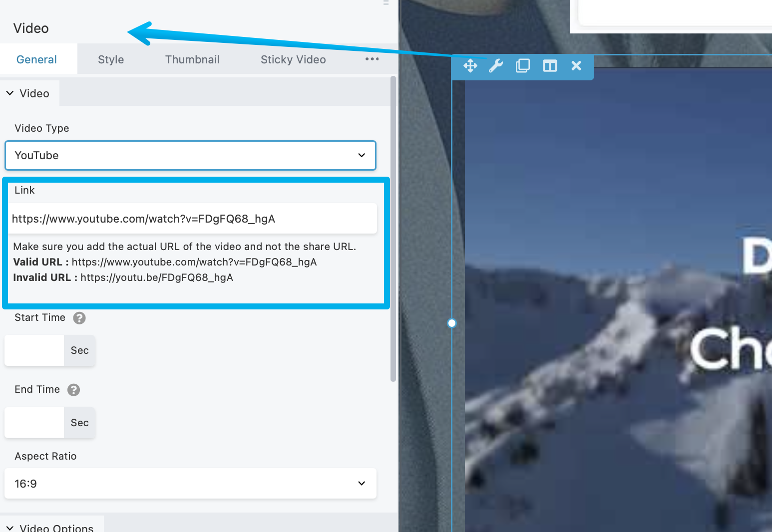
Task: Open the Start Time help tooltip icon
Action: 79,318
